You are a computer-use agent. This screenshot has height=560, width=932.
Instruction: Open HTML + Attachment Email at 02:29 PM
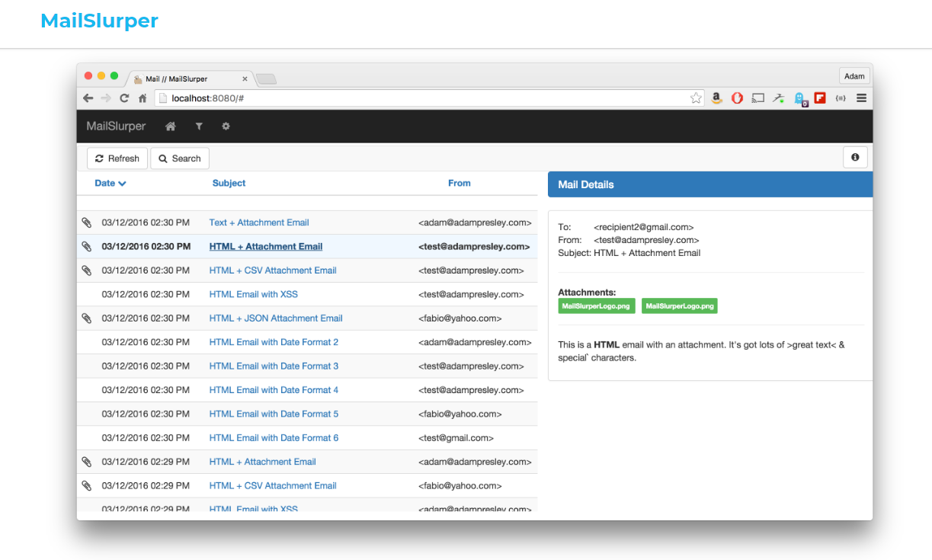[262, 462]
